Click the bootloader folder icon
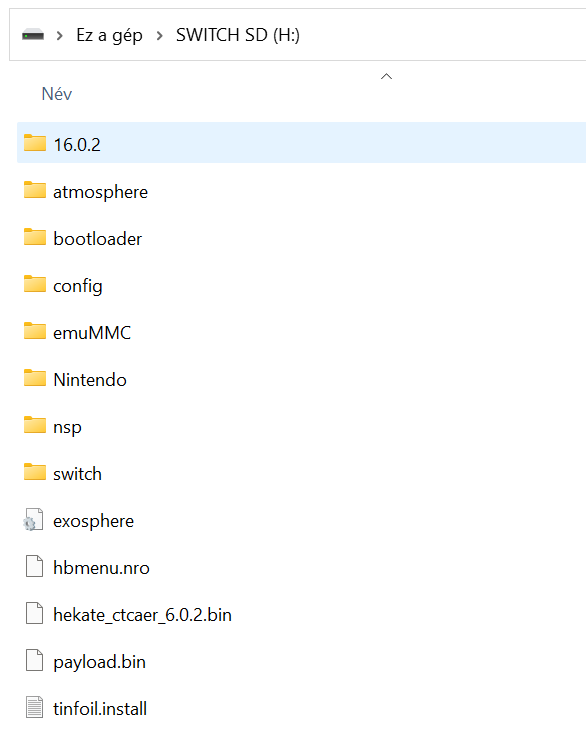Image resolution: width=586 pixels, height=733 pixels. pos(35,237)
